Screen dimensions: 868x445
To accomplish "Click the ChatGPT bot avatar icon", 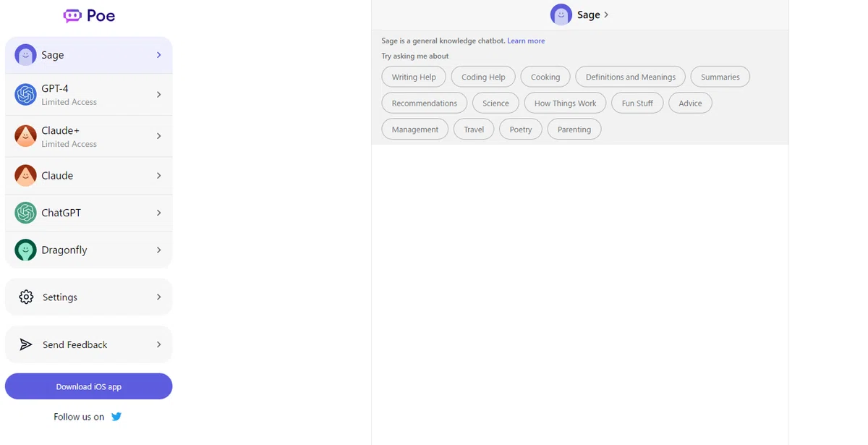I will pos(25,213).
